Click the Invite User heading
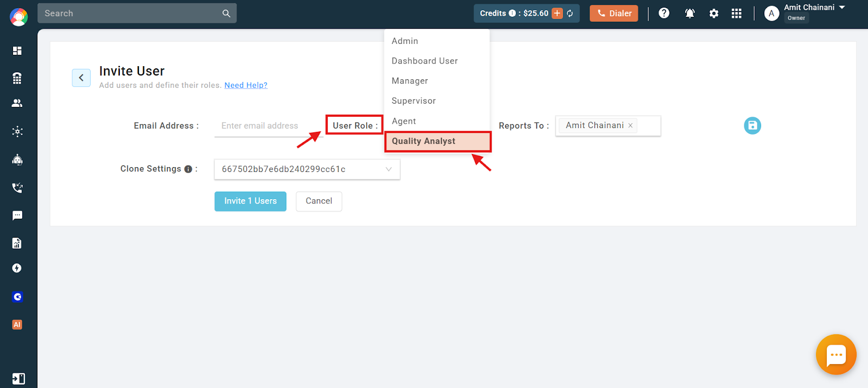 coord(132,71)
